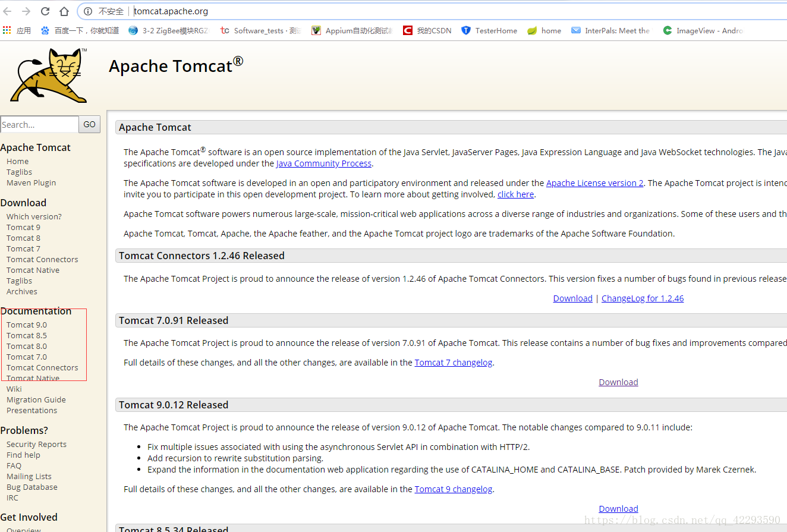Open the Appium bookmark
The image size is (787, 532).
pyautogui.click(x=352, y=30)
